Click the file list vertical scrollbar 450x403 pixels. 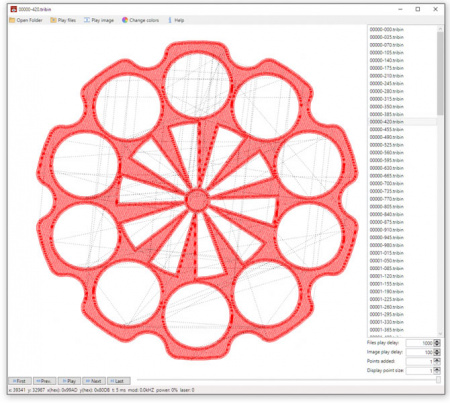pyautogui.click(x=440, y=181)
